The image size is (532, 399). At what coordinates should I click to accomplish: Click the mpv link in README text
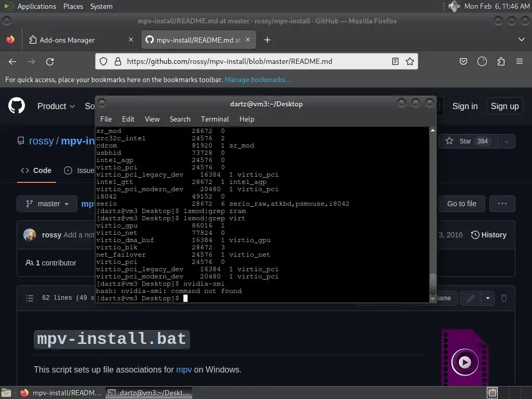click(x=183, y=369)
